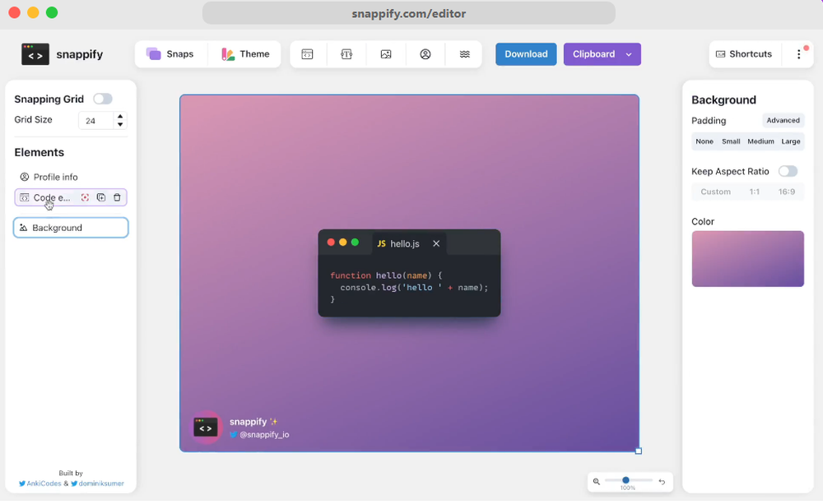This screenshot has width=823, height=504.
Task: Open the Snaps menu
Action: 170,54
